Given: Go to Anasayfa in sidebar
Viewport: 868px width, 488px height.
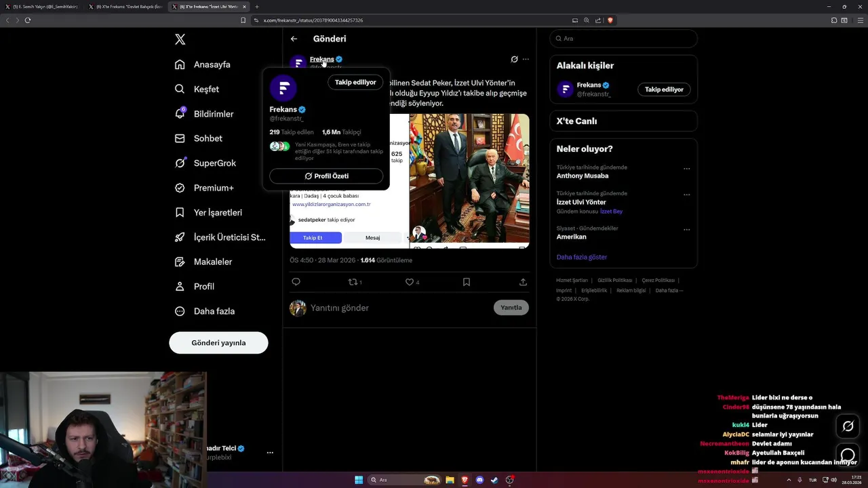Looking at the screenshot, I should tap(203, 64).
